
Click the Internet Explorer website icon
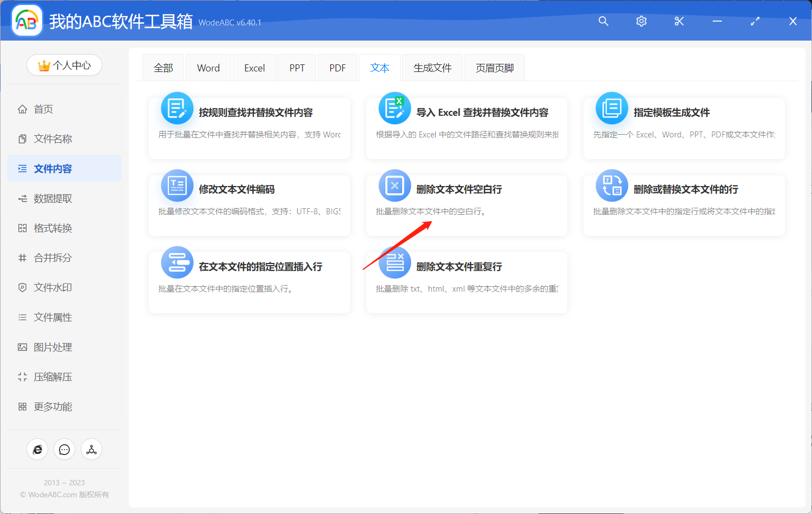37,449
